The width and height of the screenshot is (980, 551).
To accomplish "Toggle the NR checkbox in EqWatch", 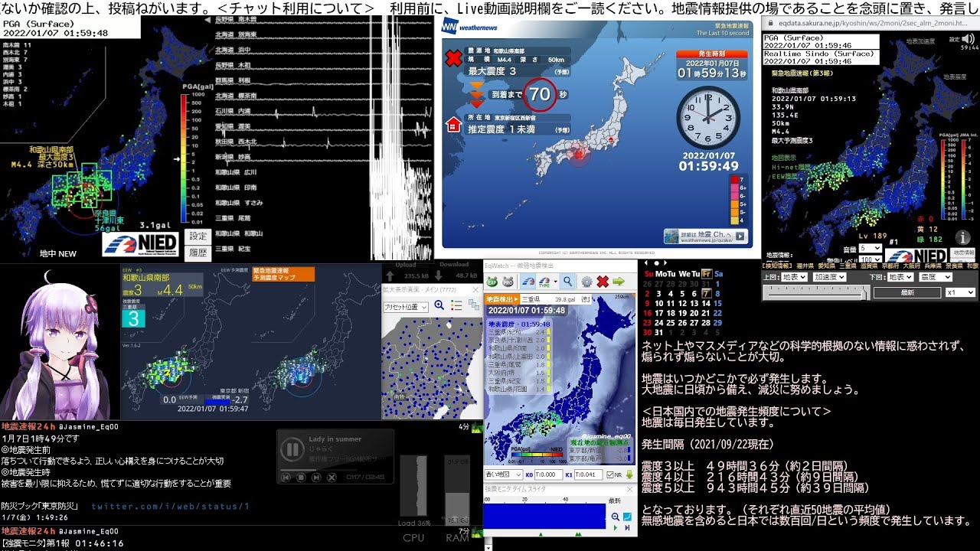I will (610, 474).
